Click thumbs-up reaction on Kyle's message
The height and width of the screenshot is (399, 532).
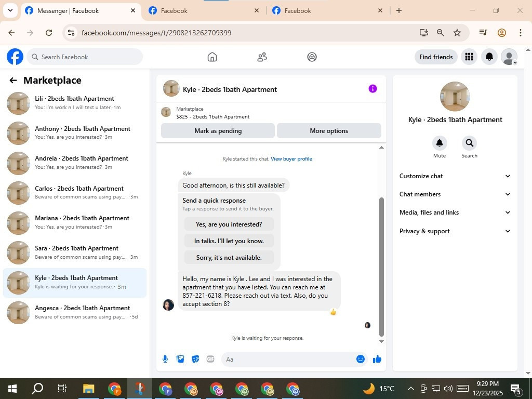tap(333, 312)
